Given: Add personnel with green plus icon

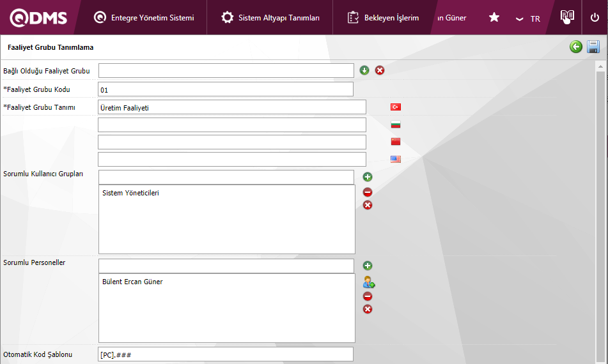Looking at the screenshot, I should 368,266.
